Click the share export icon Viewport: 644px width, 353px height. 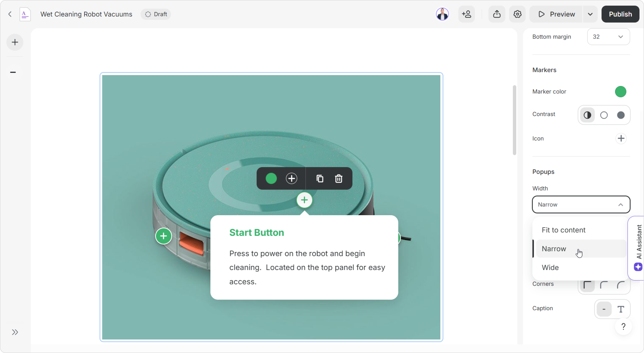497,14
